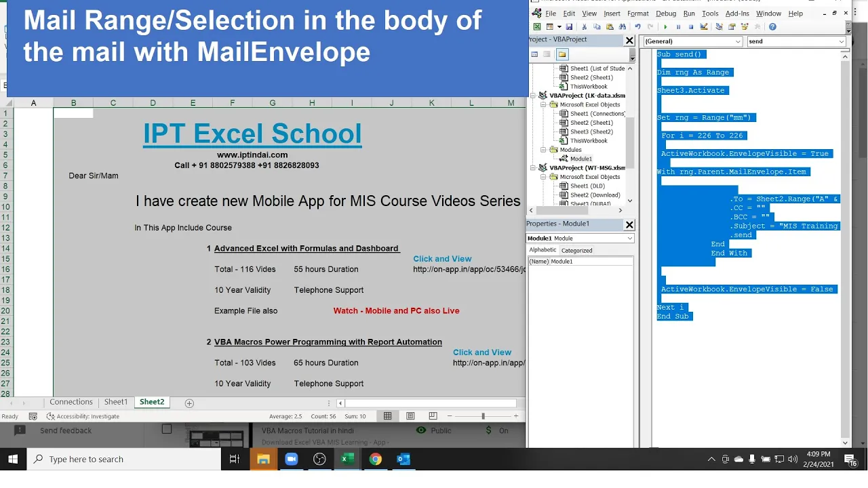868x488 pixels.
Task: Open File Explorer from the taskbar
Action: click(x=263, y=459)
